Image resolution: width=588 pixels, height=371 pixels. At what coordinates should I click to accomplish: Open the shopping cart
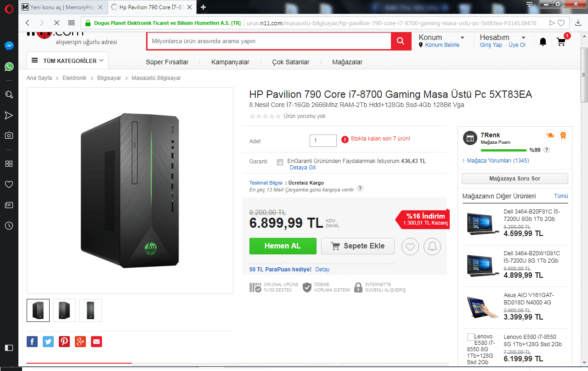[x=561, y=42]
